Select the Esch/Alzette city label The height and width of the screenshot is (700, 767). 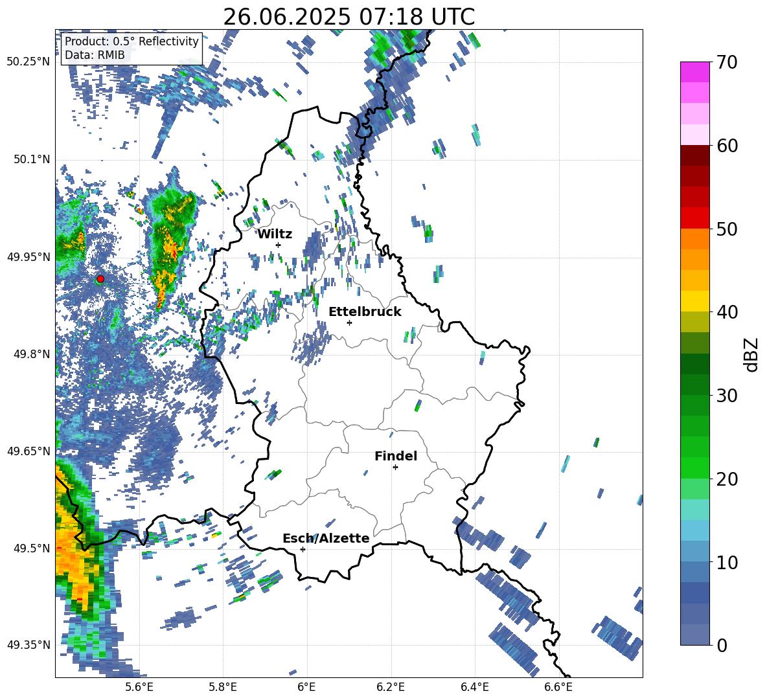coord(326,538)
